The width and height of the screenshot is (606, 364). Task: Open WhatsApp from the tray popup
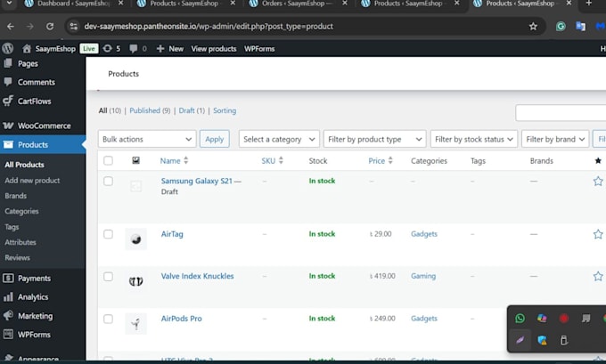point(520,318)
